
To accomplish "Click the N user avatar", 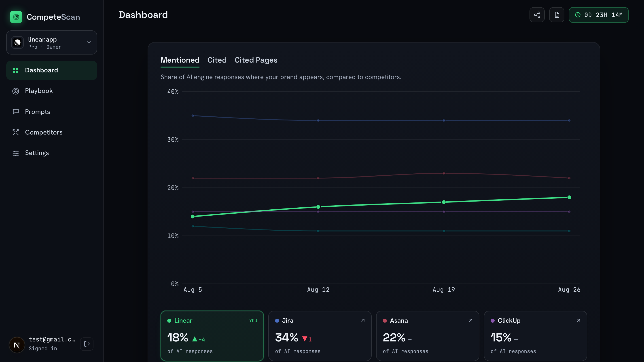I will click(x=17, y=345).
